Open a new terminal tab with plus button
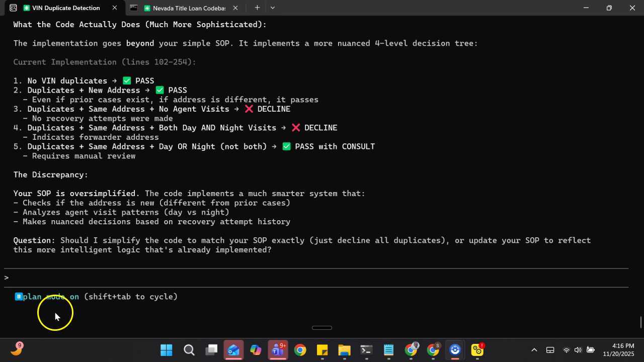644x362 pixels. pyautogui.click(x=257, y=8)
